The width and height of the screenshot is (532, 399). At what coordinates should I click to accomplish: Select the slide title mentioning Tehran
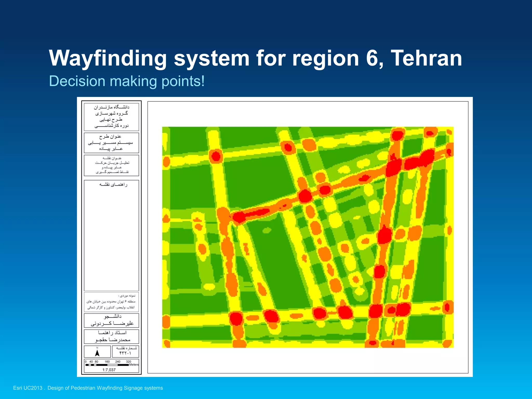tap(255, 58)
